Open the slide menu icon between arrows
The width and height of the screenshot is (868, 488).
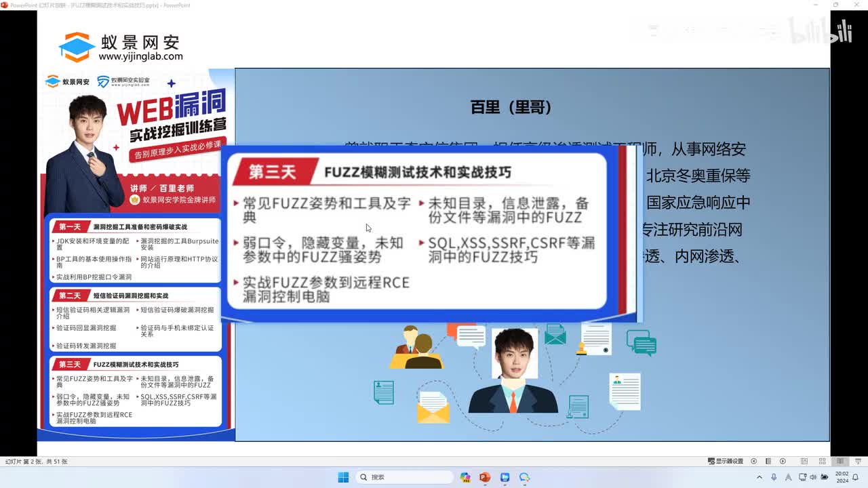click(x=768, y=462)
